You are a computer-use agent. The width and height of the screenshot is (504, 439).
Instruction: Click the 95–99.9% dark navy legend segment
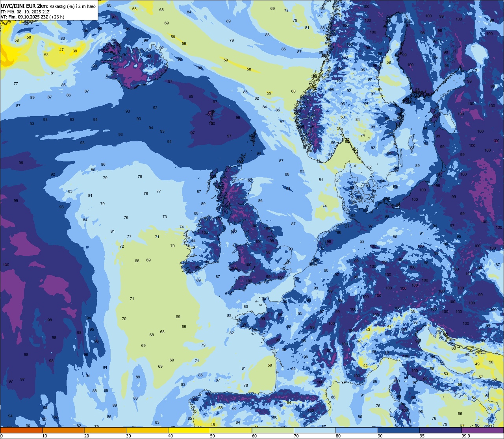(441, 430)
